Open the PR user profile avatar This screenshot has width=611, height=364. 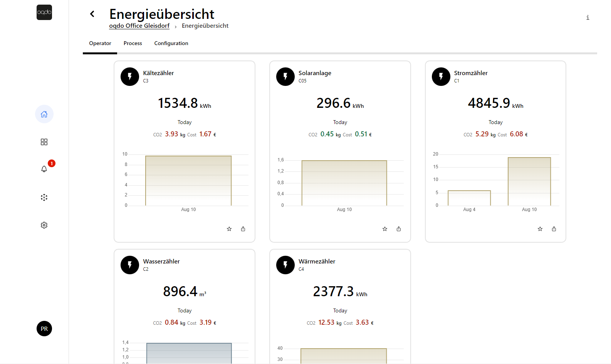coord(44,329)
